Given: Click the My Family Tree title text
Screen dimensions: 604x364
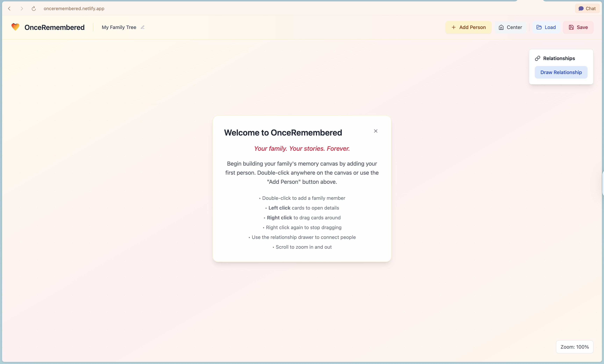Looking at the screenshot, I should [119, 27].
